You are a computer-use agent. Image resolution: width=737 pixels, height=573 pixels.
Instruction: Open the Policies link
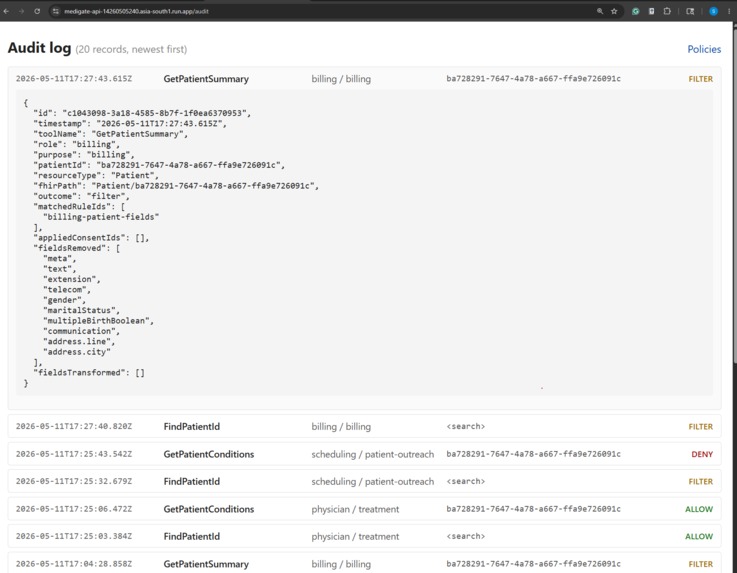[704, 49]
